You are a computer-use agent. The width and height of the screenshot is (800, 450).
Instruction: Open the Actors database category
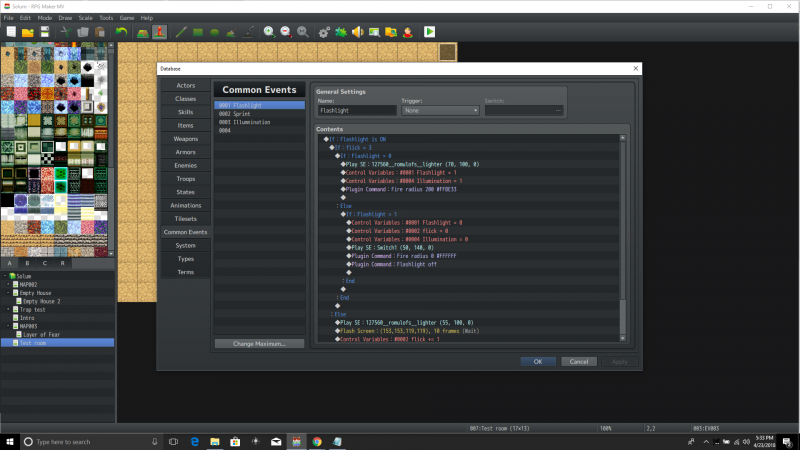click(x=186, y=85)
